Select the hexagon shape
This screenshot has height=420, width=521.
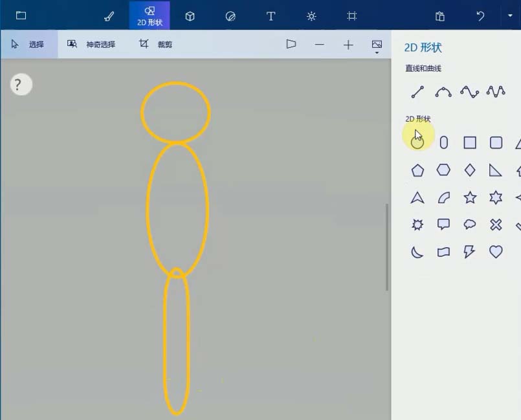tap(443, 170)
